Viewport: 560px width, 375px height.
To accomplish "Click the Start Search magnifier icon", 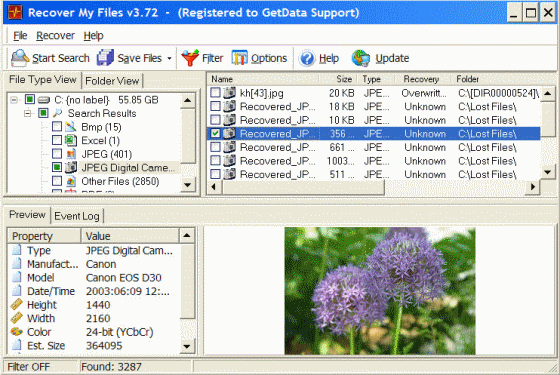I will point(20,58).
